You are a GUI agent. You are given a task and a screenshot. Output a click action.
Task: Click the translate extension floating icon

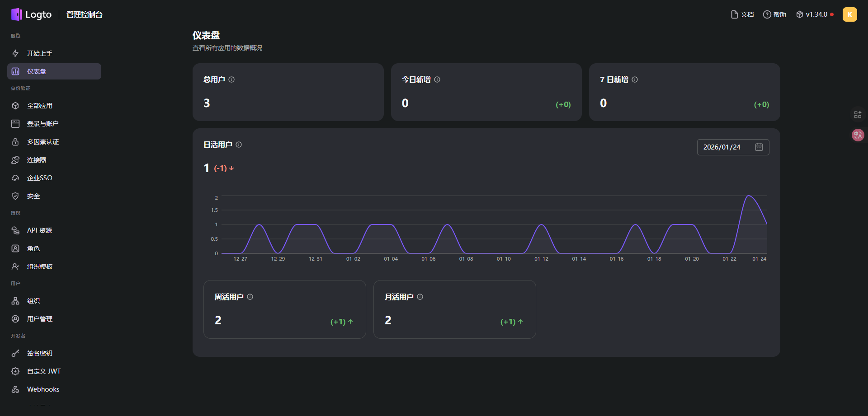pos(858,135)
